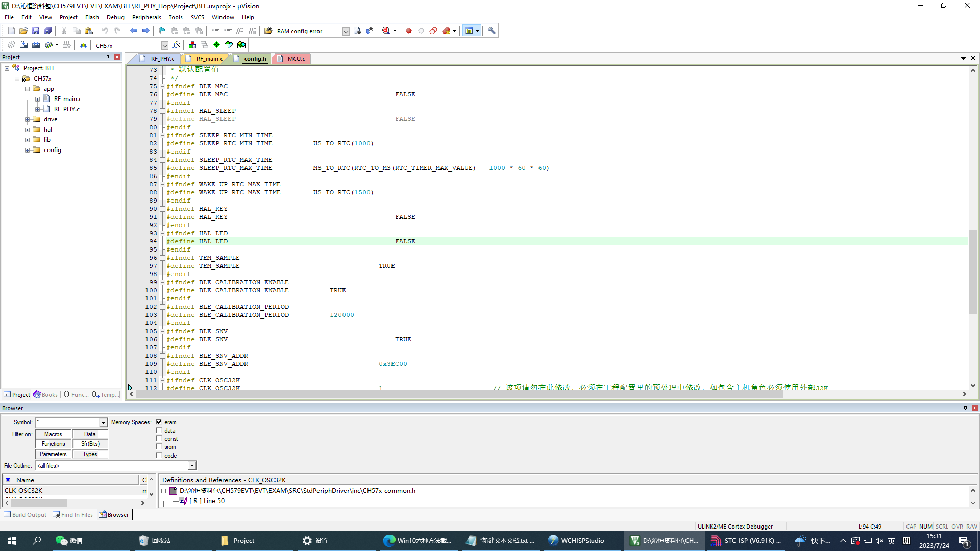Insert a breakpoint with the red dot
The image size is (980, 551).
[409, 31]
